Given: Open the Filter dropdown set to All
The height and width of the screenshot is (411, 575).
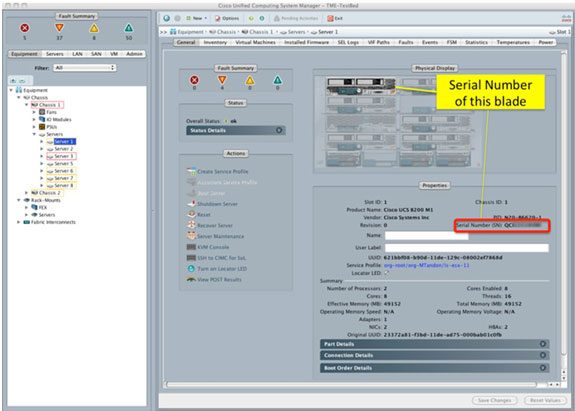Looking at the screenshot, I should tap(85, 68).
